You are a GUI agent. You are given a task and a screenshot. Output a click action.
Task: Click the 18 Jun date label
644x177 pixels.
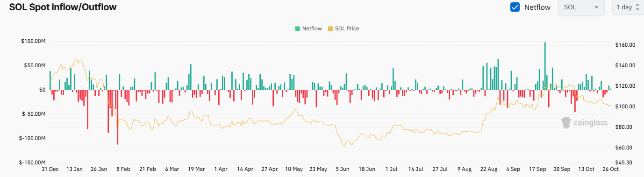(367, 169)
